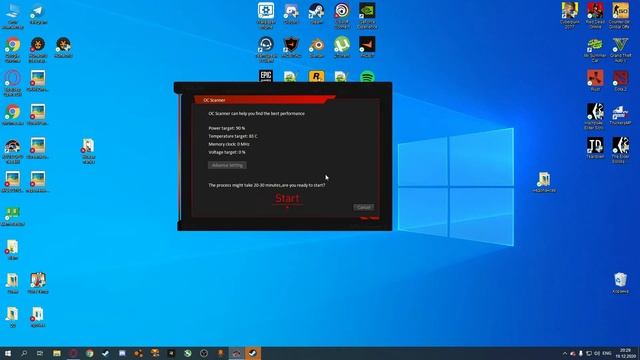Show hidden system tray icons

(x=565, y=353)
